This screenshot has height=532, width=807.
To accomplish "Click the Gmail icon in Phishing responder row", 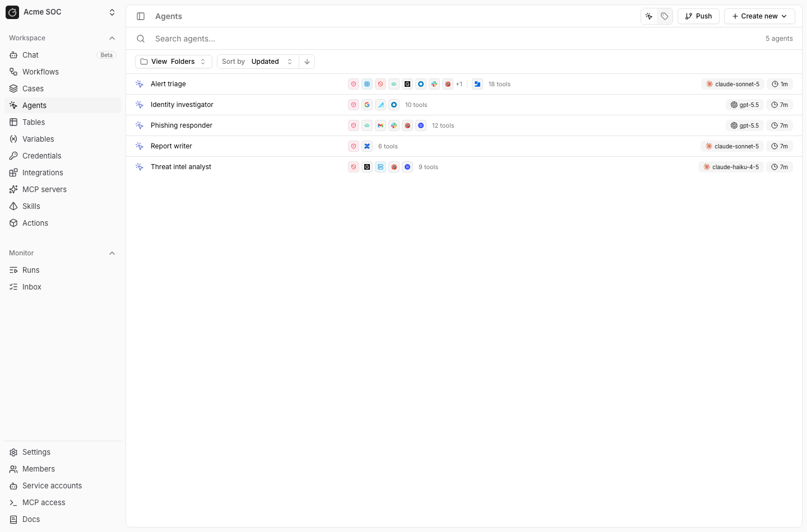I will click(x=381, y=125).
